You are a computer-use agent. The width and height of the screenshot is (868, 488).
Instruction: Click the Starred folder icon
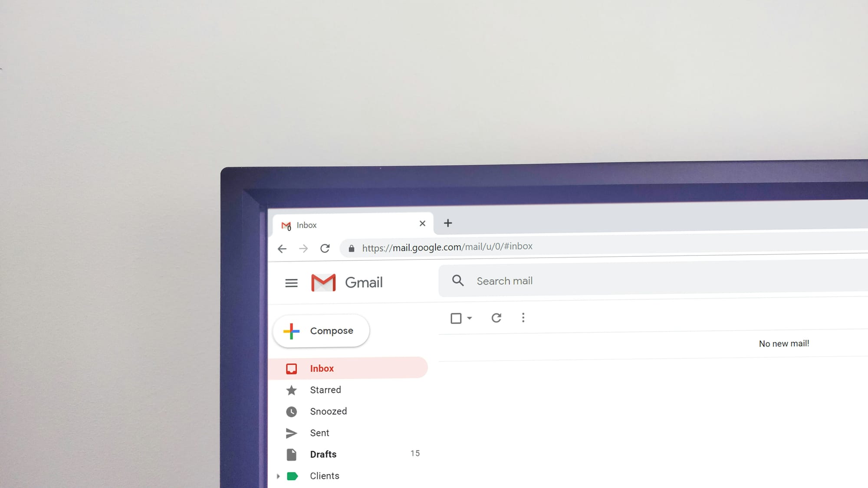(292, 389)
